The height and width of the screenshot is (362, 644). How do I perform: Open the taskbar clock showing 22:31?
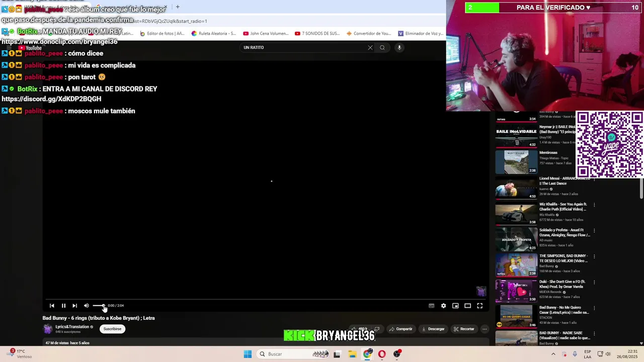[x=626, y=354]
